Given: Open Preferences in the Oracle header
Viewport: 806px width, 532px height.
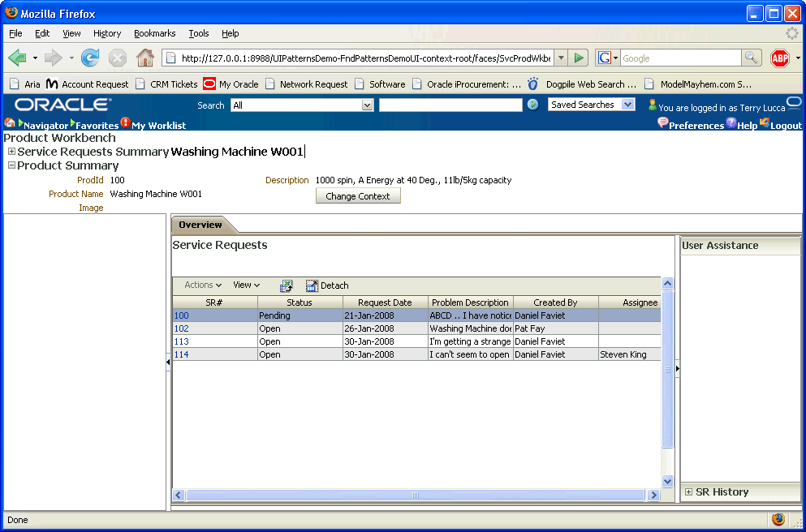Looking at the screenshot, I should tap(696, 126).
